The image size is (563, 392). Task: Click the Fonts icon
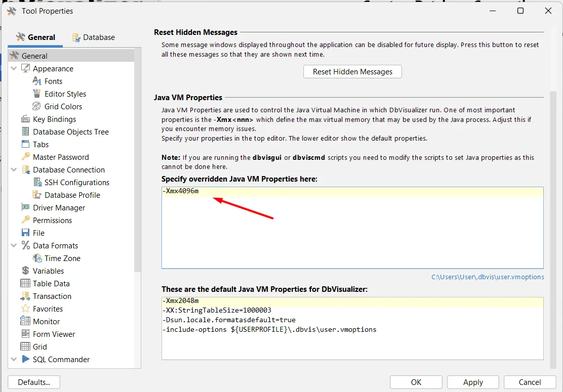click(x=36, y=81)
